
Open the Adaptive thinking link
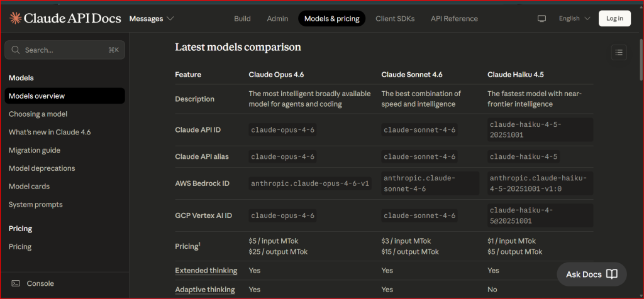tap(204, 290)
